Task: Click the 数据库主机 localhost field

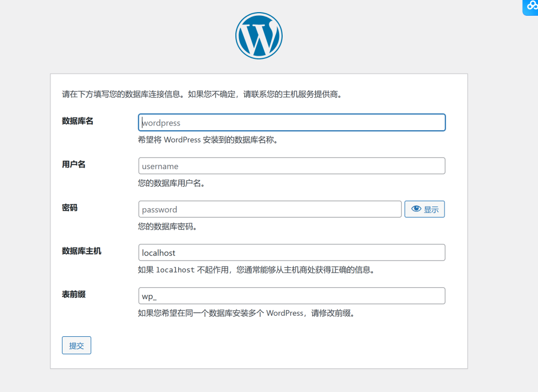Action: click(292, 252)
